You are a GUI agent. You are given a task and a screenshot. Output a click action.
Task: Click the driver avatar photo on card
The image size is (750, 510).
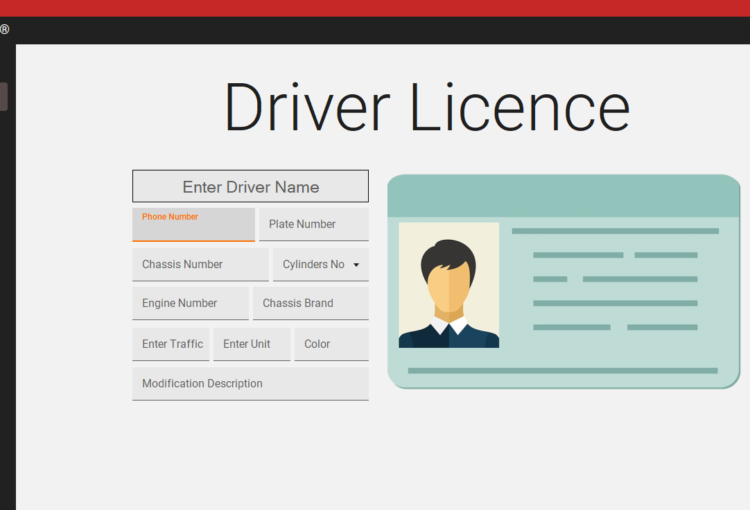[x=449, y=285]
